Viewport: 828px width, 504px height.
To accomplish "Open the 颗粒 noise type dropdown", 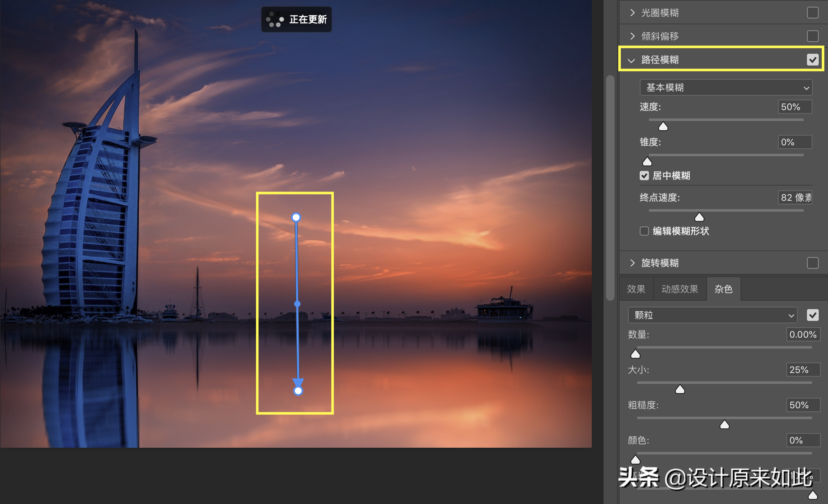I will pos(712,315).
